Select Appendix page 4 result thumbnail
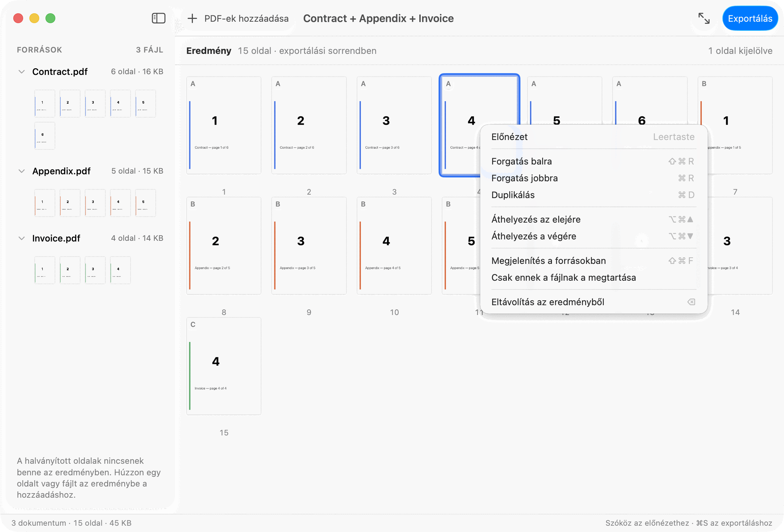Image resolution: width=784 pixels, height=532 pixels. point(394,246)
